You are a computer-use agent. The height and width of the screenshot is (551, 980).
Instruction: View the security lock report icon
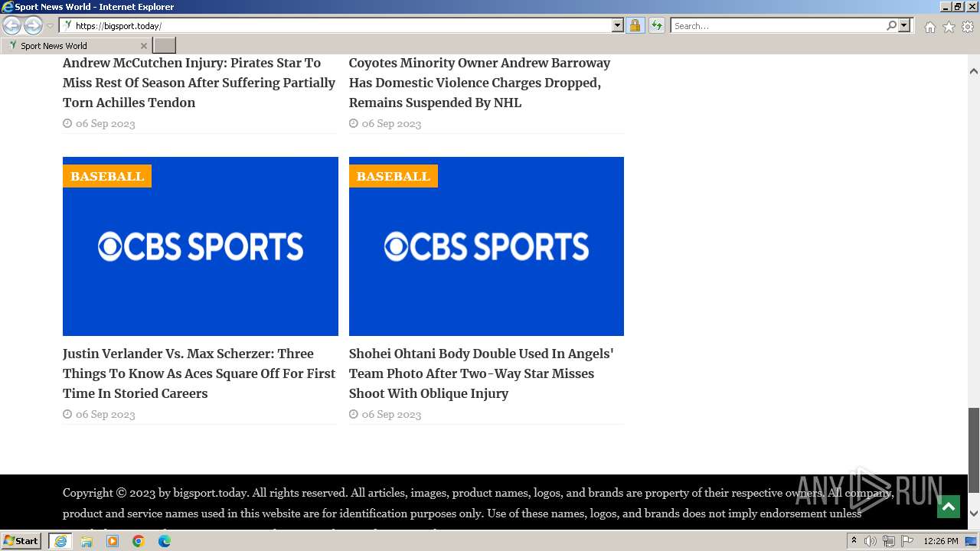point(635,25)
